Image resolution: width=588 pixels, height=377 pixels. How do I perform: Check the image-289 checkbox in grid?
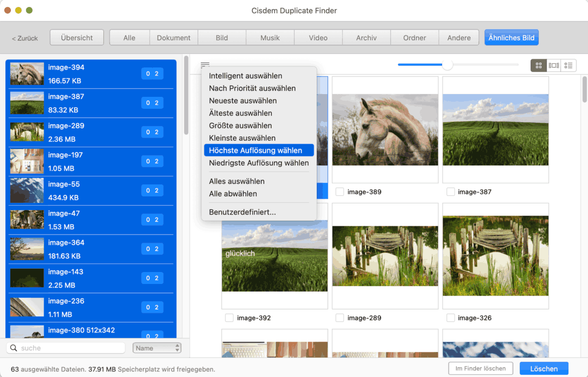point(340,318)
